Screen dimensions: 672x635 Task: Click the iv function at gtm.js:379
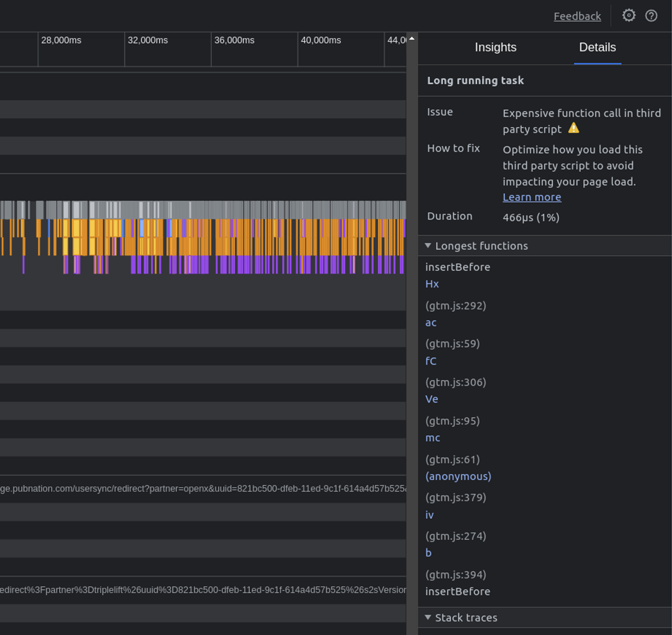[x=429, y=515]
